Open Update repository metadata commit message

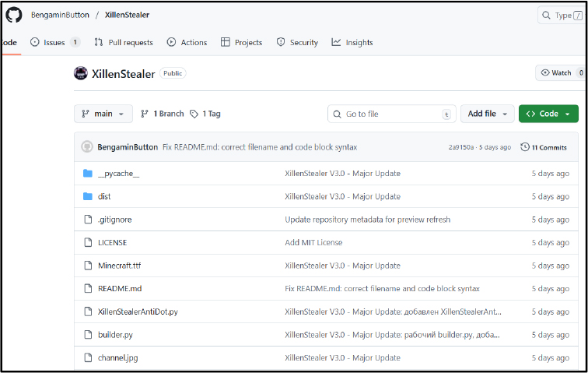367,220
